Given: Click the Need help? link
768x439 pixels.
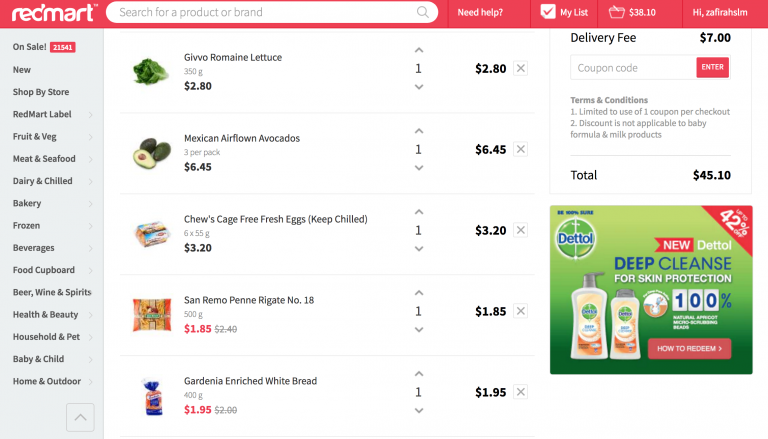Looking at the screenshot, I should 480,13.
